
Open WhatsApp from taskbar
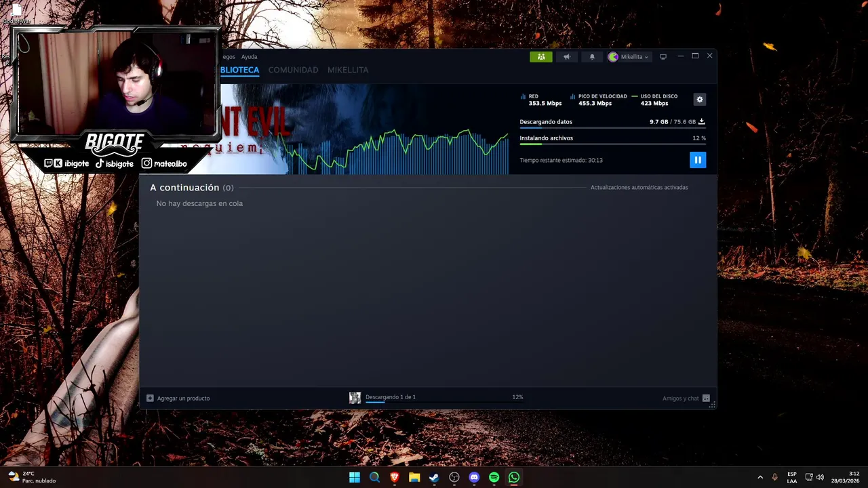point(514,477)
